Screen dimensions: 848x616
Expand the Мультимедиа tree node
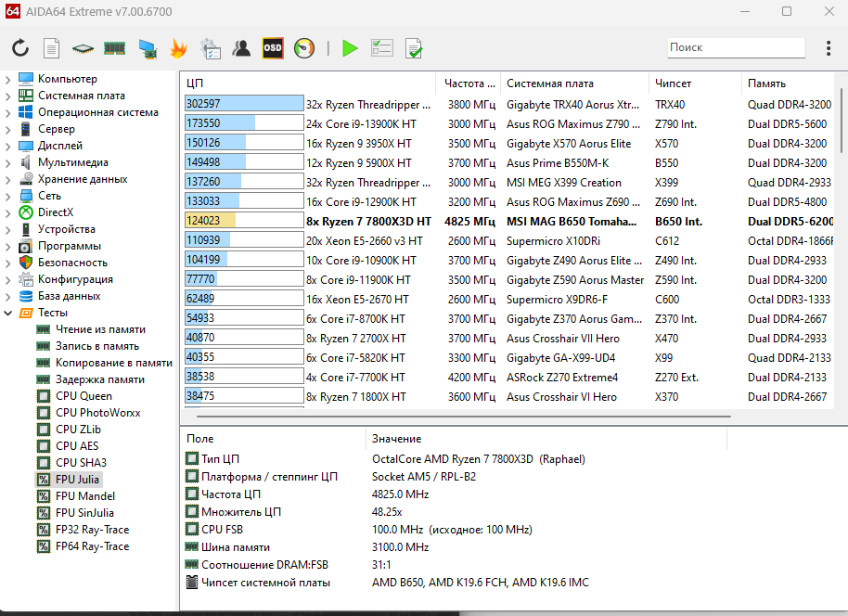(x=7, y=163)
